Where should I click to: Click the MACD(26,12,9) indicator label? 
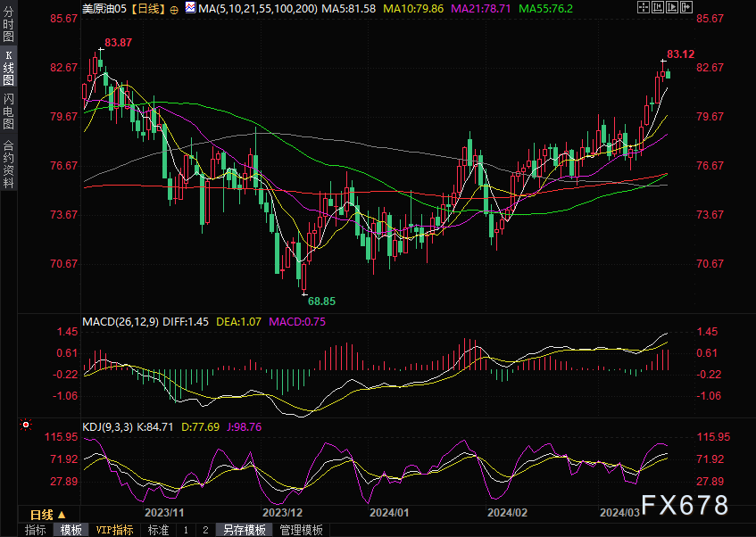pyautogui.click(x=120, y=321)
